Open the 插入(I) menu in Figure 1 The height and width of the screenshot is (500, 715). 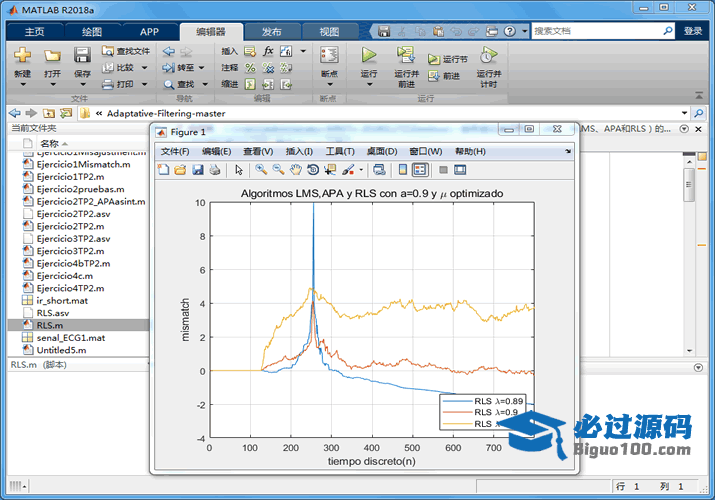pos(299,152)
